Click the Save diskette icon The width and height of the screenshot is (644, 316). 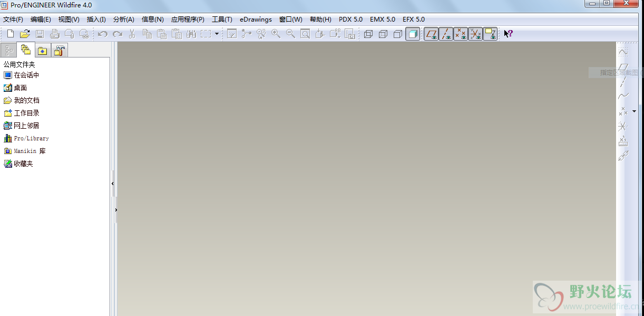click(x=40, y=34)
